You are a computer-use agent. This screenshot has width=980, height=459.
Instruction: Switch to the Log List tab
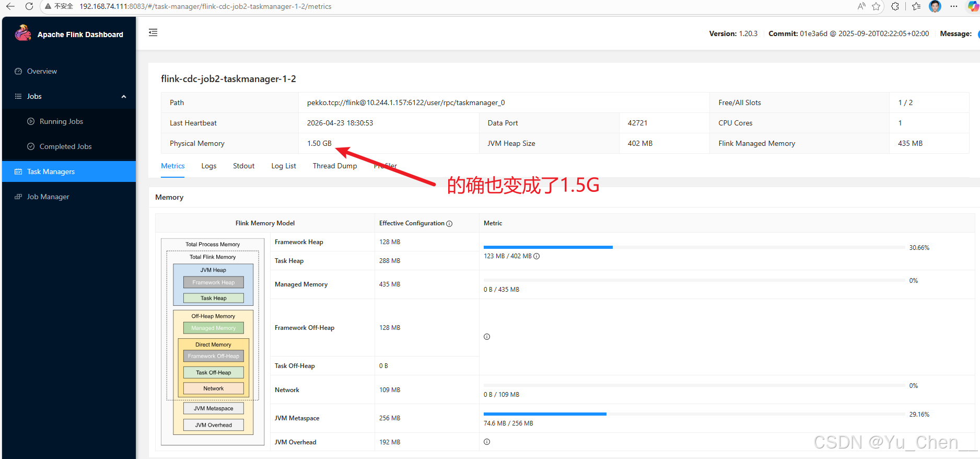coord(284,166)
